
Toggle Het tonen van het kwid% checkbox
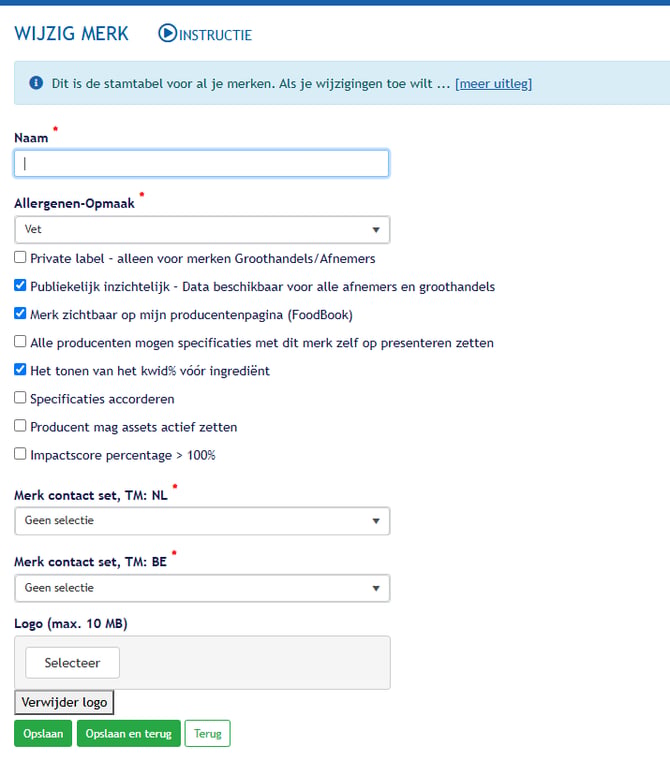coord(20,369)
